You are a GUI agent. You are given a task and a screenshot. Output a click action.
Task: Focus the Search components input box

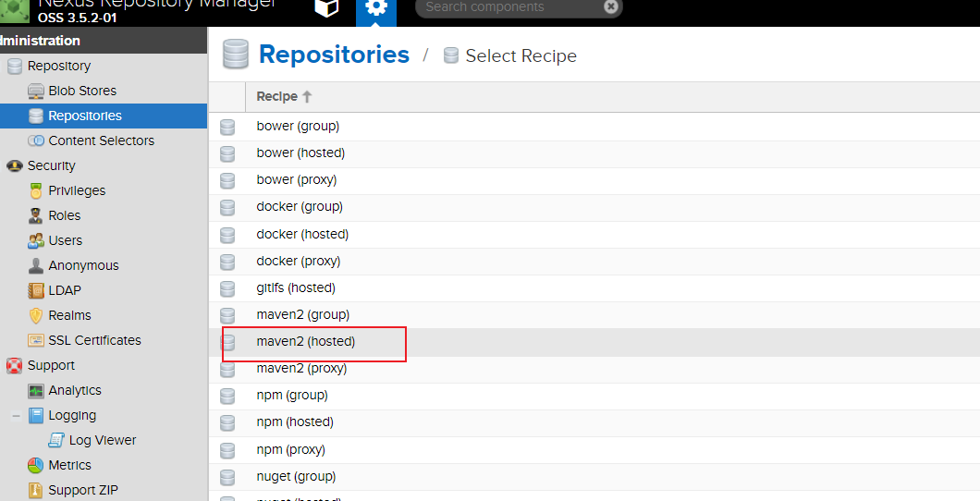[508, 7]
